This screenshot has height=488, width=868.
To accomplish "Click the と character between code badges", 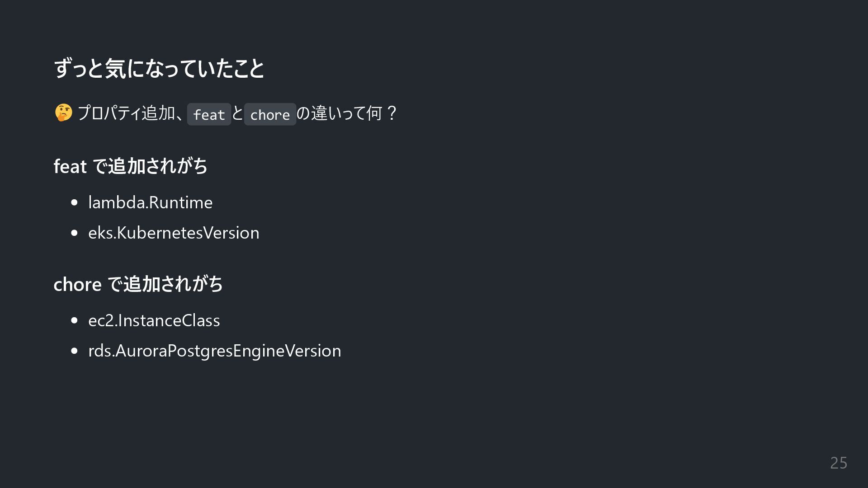I will click(x=238, y=113).
